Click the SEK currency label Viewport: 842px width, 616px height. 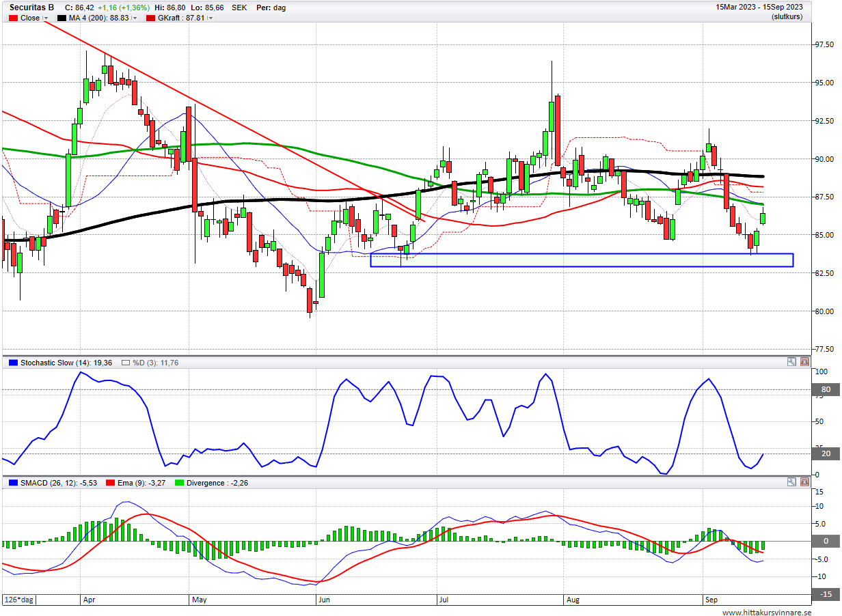coord(239,8)
